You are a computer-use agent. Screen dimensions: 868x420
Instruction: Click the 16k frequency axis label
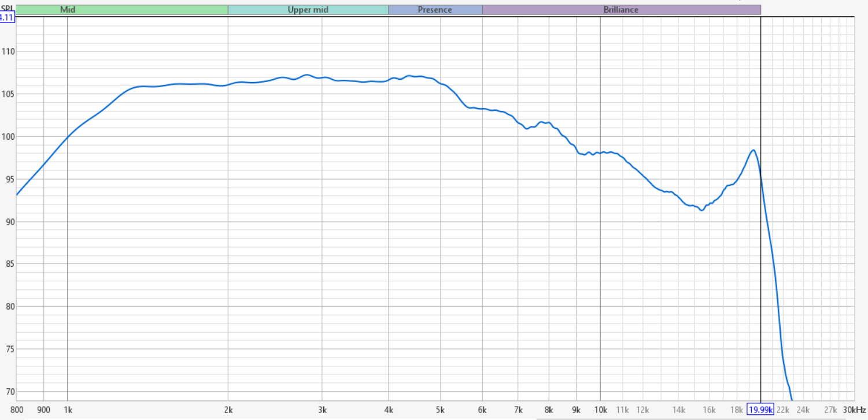coord(710,410)
